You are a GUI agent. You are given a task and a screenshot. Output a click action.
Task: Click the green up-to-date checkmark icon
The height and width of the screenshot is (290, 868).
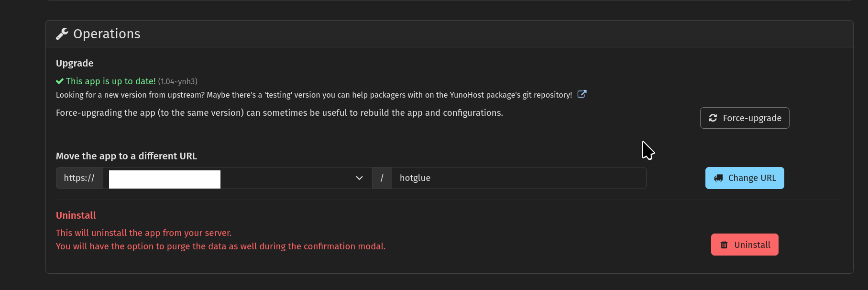point(60,81)
